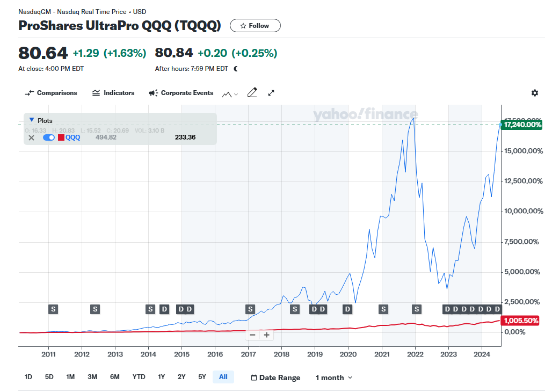552x392 pixels.
Task: Toggle the QQQ comparison switch off
Action: click(48, 137)
